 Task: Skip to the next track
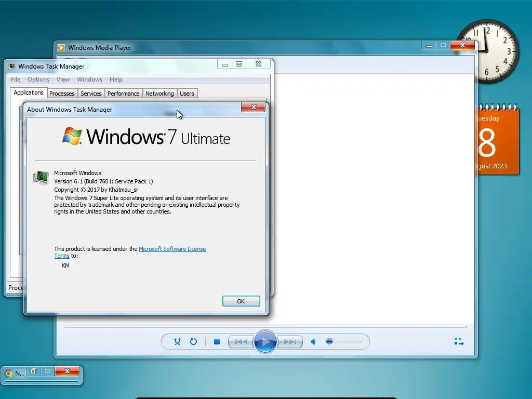click(289, 342)
